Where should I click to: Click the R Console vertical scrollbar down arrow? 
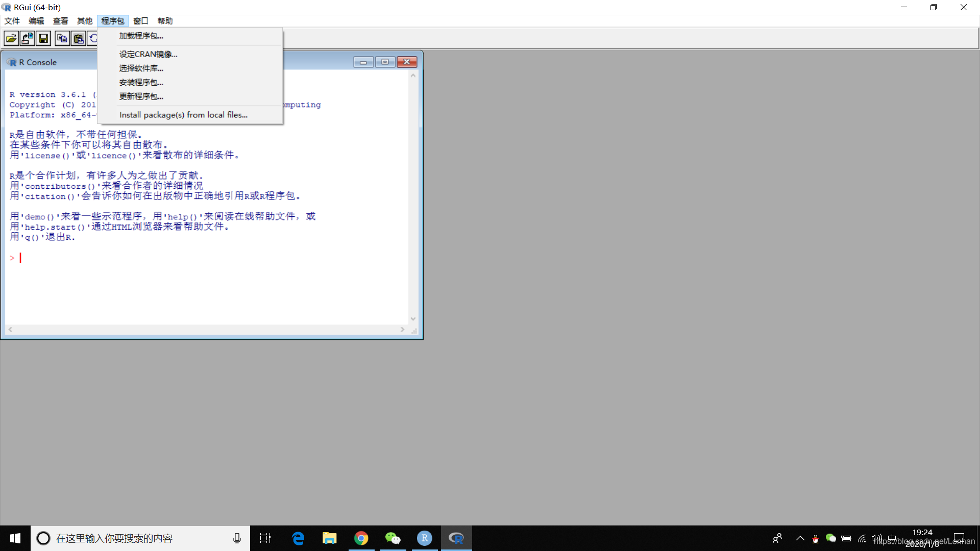[x=413, y=319]
